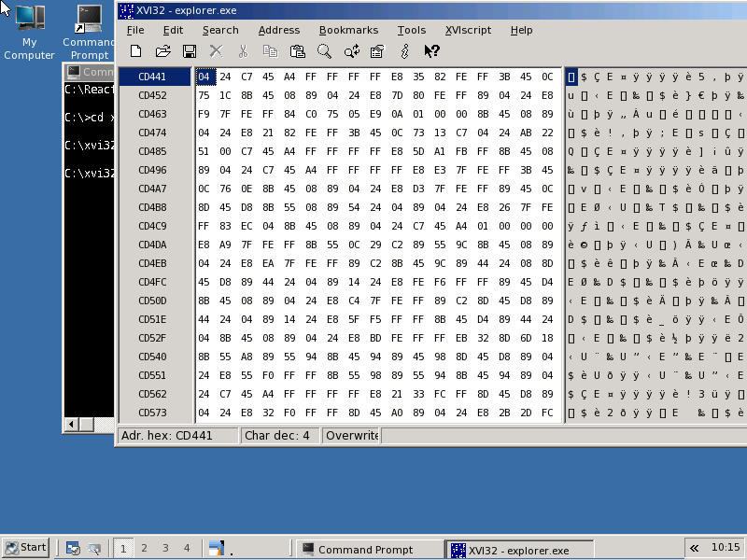Click the left scroll arrow in Command Prompt window
This screenshot has width=747, height=560.
[x=72, y=425]
